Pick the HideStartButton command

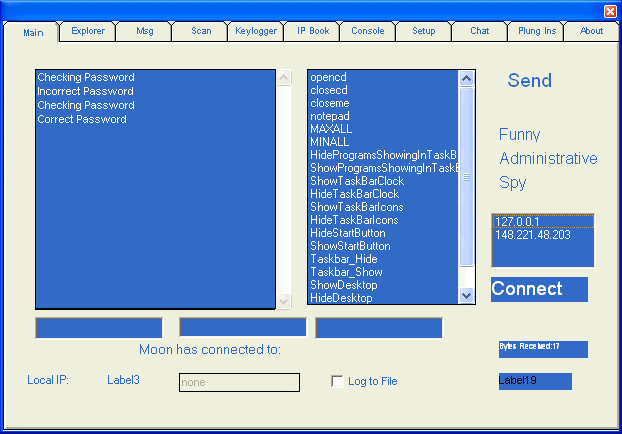347,233
